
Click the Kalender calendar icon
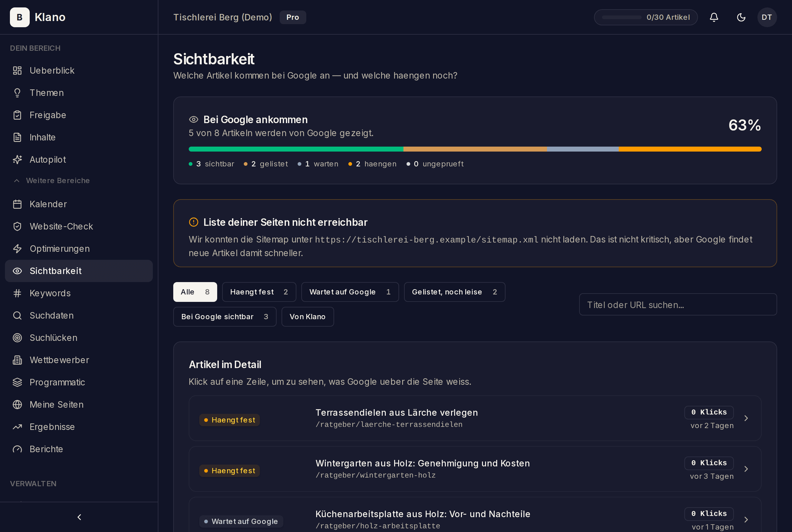coord(17,204)
